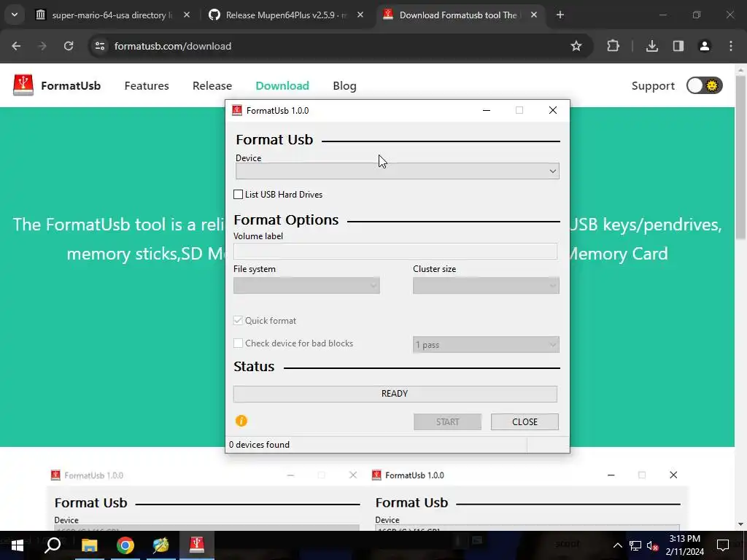Close the Download Formatusb tab
Image resolution: width=747 pixels, height=560 pixels.
(x=533, y=15)
